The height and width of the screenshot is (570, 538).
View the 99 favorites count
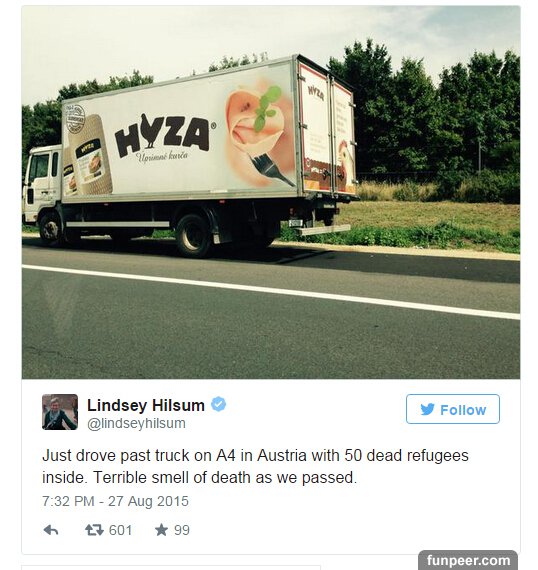pos(181,530)
